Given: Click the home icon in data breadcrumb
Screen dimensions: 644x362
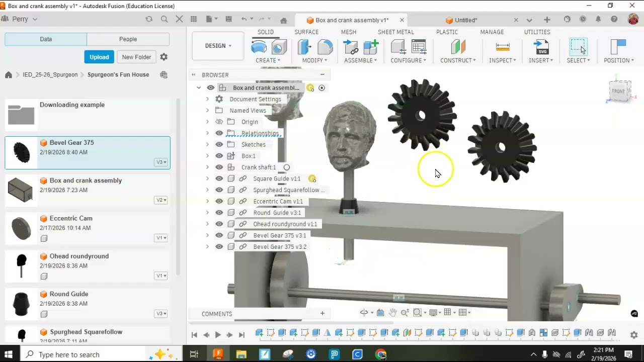Looking at the screenshot, I should (x=9, y=74).
